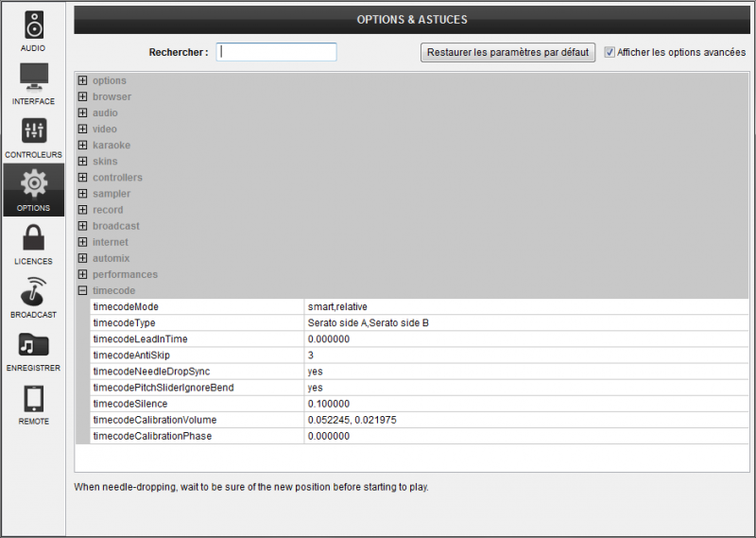
Task: Click Restaurer les paramètres par défaut button
Action: click(507, 53)
